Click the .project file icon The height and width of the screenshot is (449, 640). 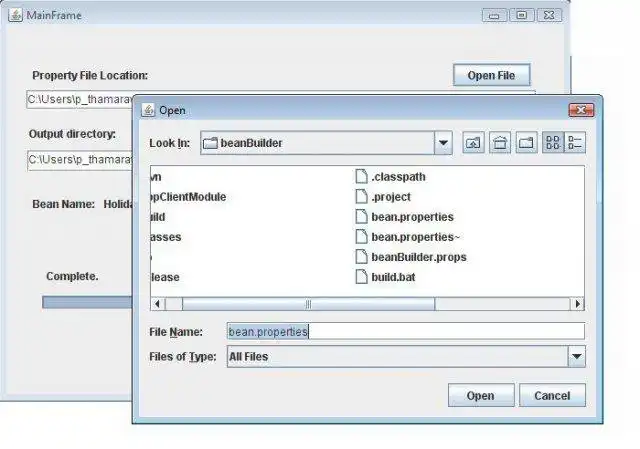361,197
